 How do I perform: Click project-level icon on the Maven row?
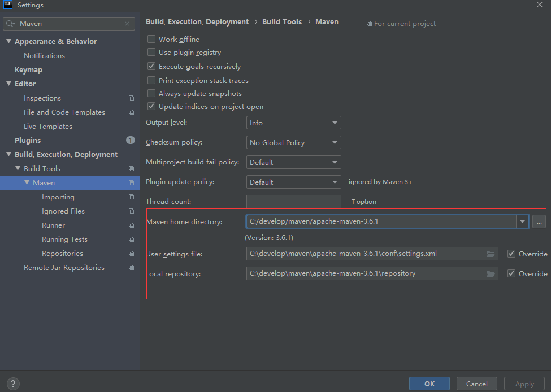(x=132, y=182)
